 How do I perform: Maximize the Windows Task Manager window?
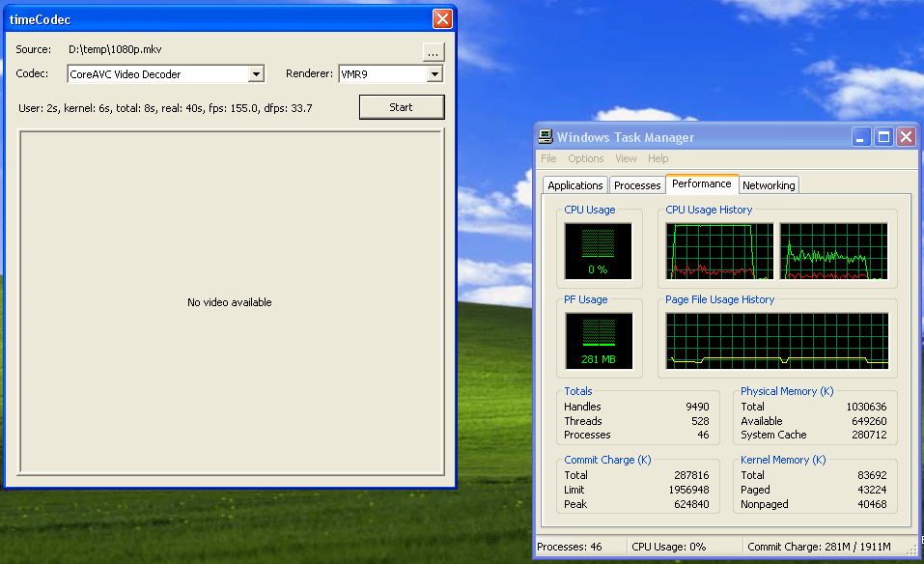point(883,137)
